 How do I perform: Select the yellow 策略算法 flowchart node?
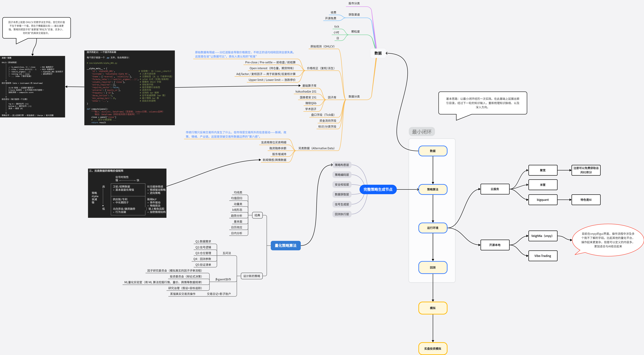433,189
